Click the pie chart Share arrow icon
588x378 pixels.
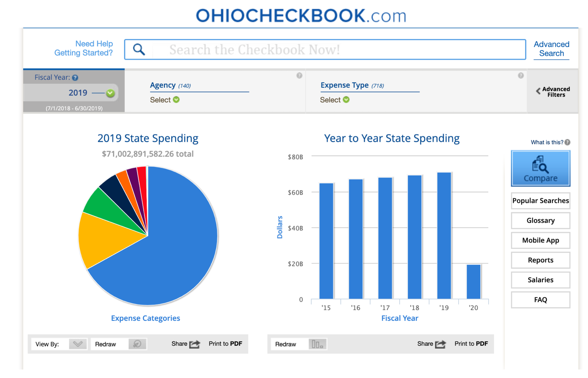pos(195,344)
